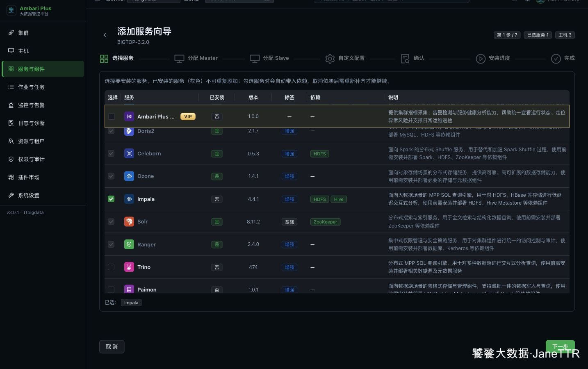The image size is (588, 369).
Task: Click the pink Trino service icon
Action: [x=129, y=267]
